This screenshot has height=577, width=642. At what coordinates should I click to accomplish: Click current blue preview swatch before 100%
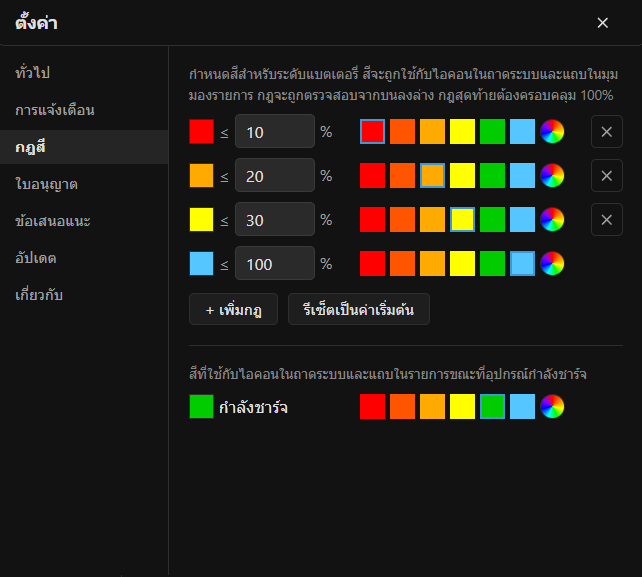click(201, 263)
